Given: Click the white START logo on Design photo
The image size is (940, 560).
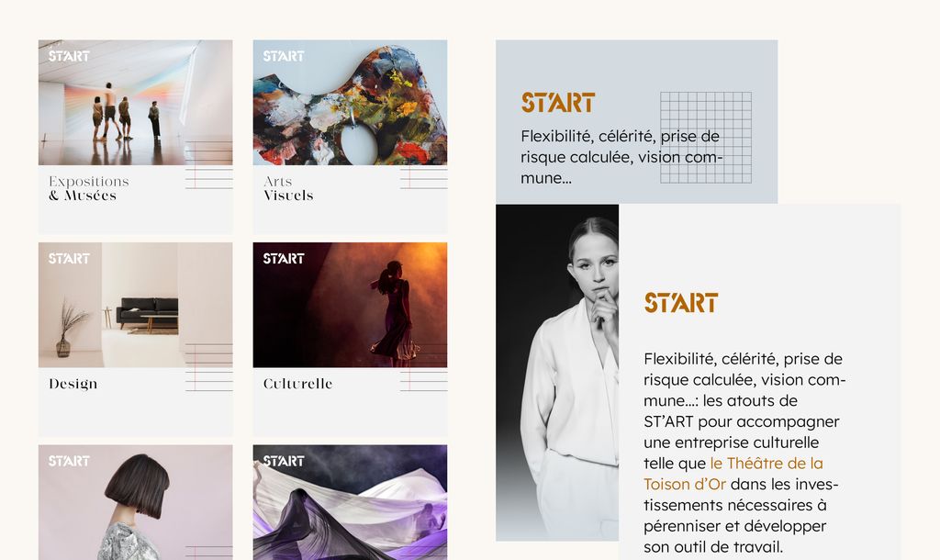Looking at the screenshot, I should tap(69, 258).
